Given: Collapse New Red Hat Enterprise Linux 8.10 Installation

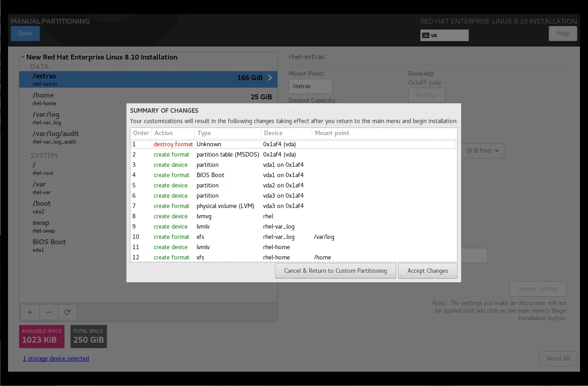Looking at the screenshot, I should [23, 57].
